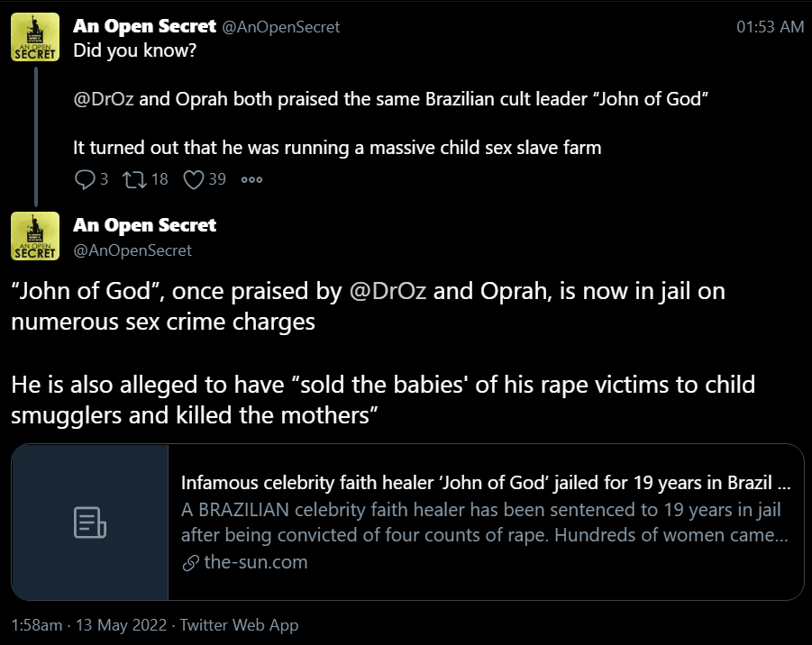Like the first tweet with heart icon
Viewport: 812px width, 645px height.
coord(194,179)
